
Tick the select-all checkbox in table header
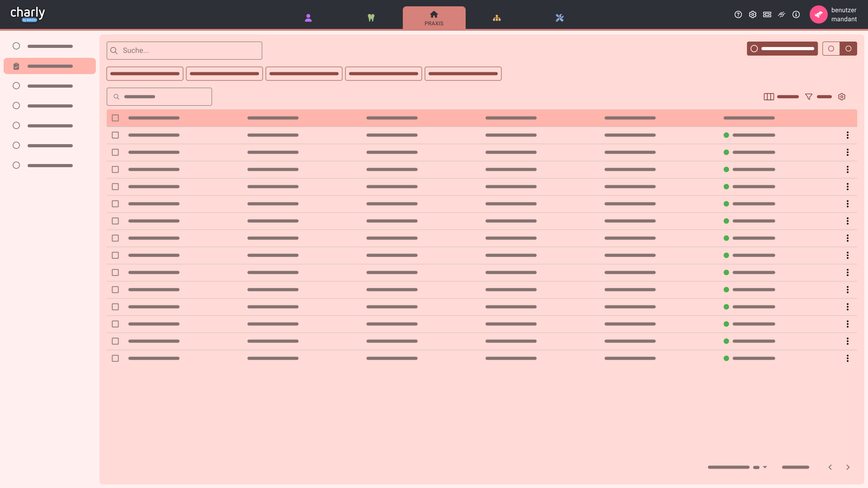click(115, 118)
